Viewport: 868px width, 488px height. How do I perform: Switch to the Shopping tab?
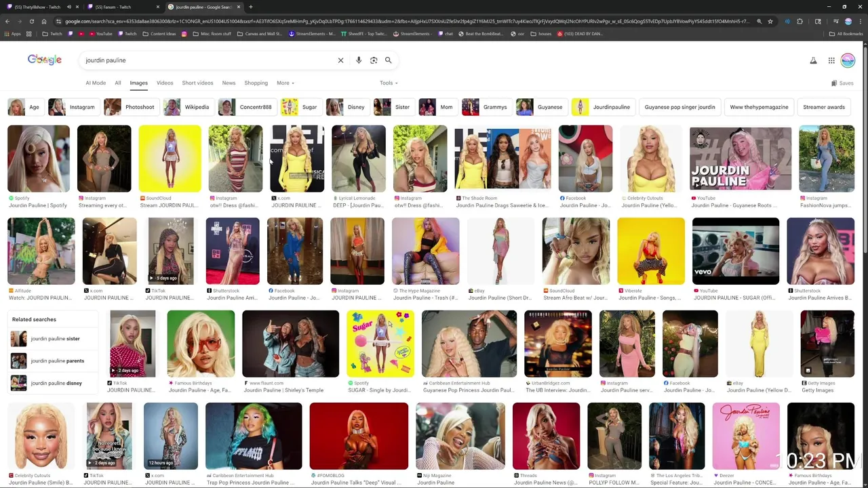point(256,83)
